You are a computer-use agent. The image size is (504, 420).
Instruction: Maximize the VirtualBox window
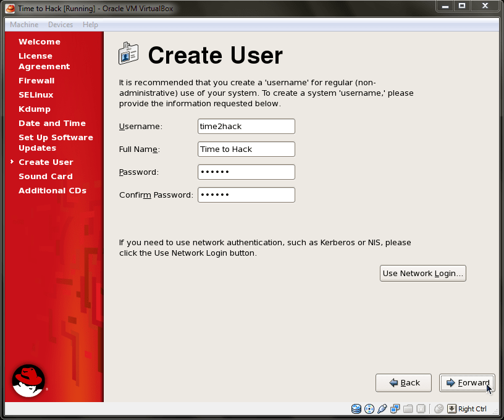click(x=462, y=6)
